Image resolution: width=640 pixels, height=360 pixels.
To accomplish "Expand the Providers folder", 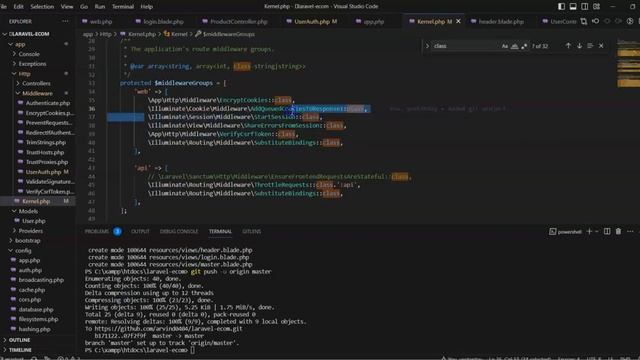I will pyautogui.click(x=31, y=231).
